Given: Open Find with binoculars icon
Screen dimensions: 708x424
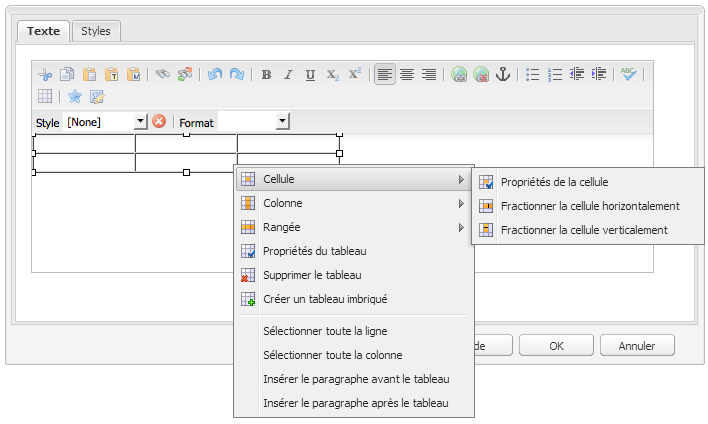Looking at the screenshot, I should [x=163, y=74].
